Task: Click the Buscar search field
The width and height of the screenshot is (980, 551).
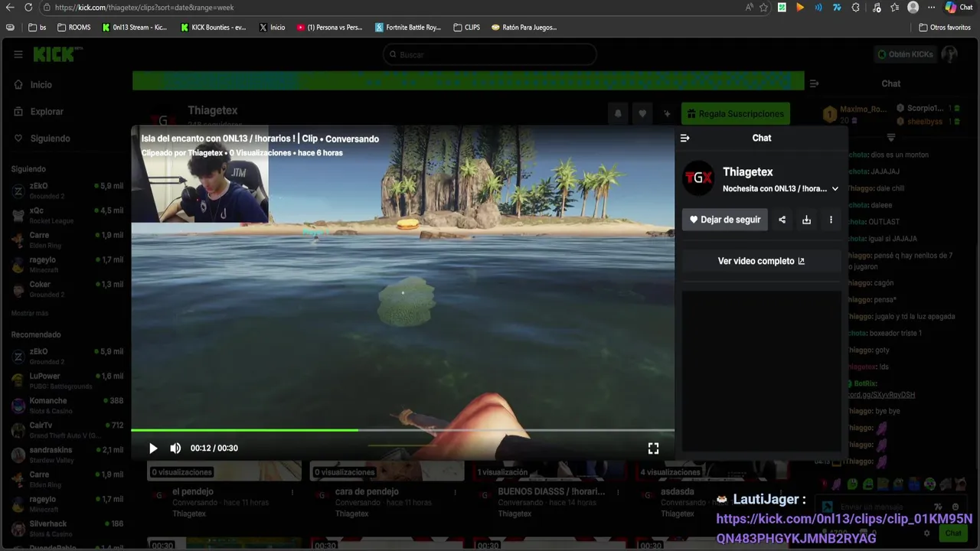Action: click(x=490, y=54)
